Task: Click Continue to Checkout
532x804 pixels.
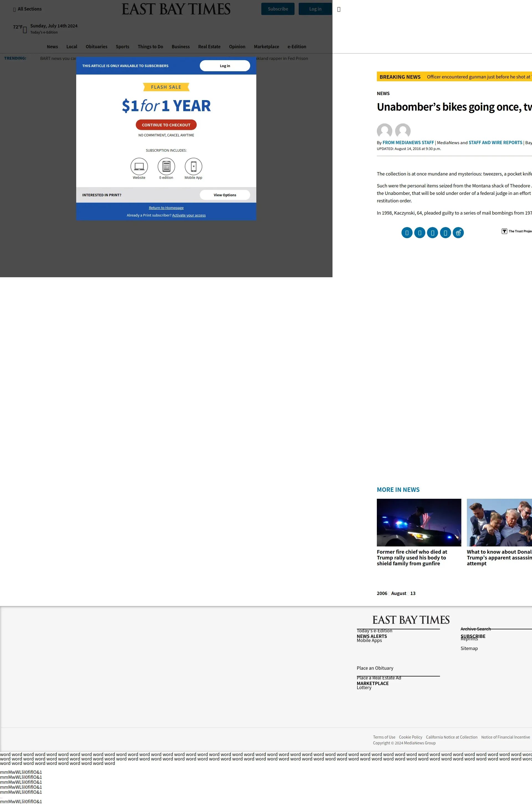Action: (x=166, y=125)
